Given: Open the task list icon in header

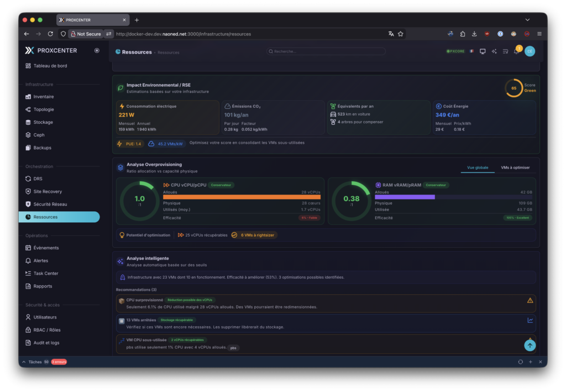Looking at the screenshot, I should point(505,51).
